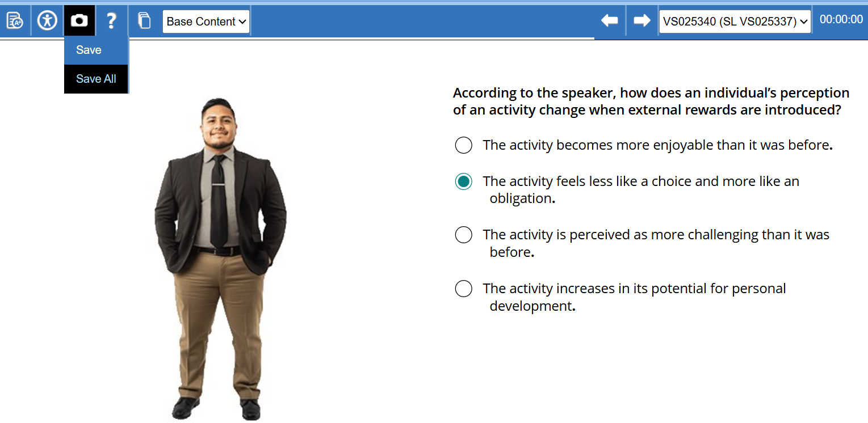Click the 00:00:00 timer display
868x423 pixels.
[x=841, y=20]
